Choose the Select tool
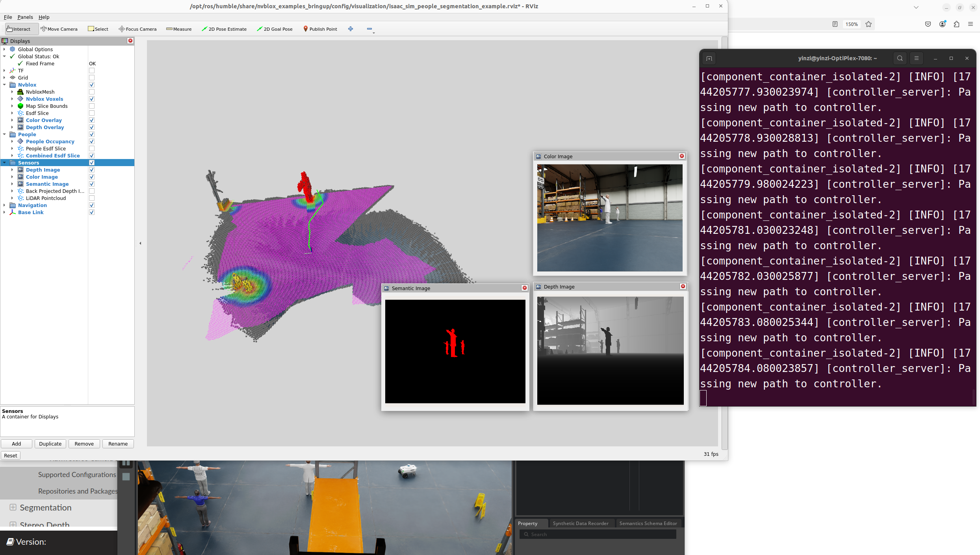Screen dimensions: 980x555 coord(98,29)
